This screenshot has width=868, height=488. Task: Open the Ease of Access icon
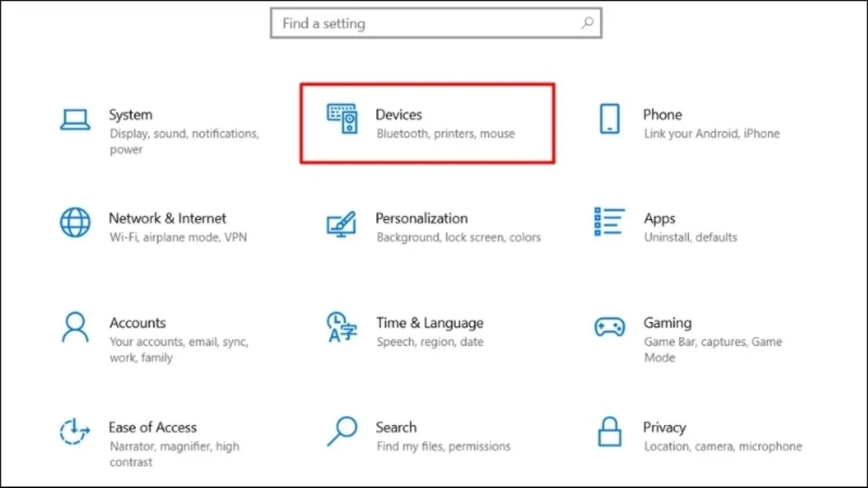(75, 432)
